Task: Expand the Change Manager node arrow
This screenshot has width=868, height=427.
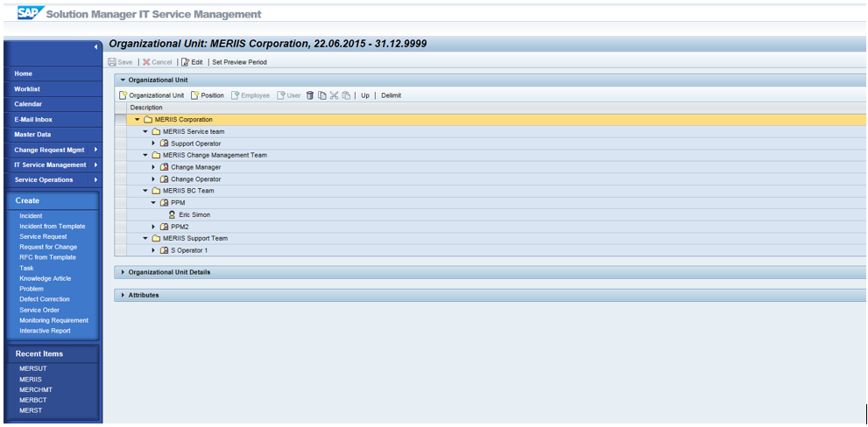Action: (x=154, y=167)
